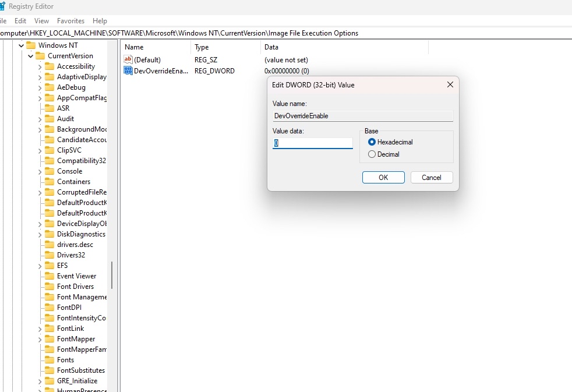Expand the AppCompatFlags key
The width and height of the screenshot is (572, 392).
coord(40,98)
